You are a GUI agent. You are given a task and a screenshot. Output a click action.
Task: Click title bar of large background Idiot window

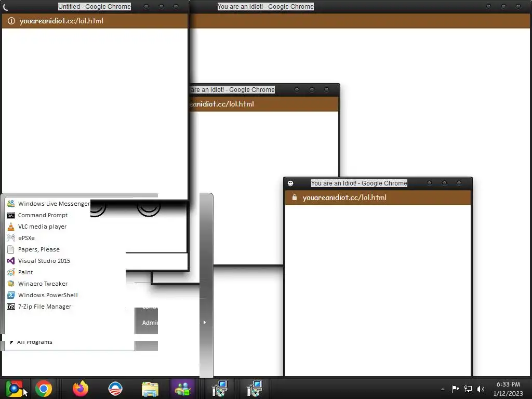265,6
